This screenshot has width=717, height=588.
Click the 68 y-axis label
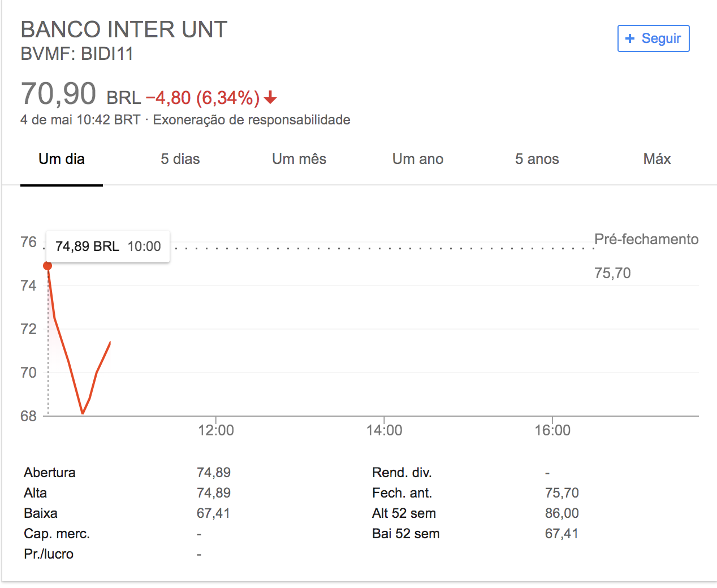click(28, 416)
